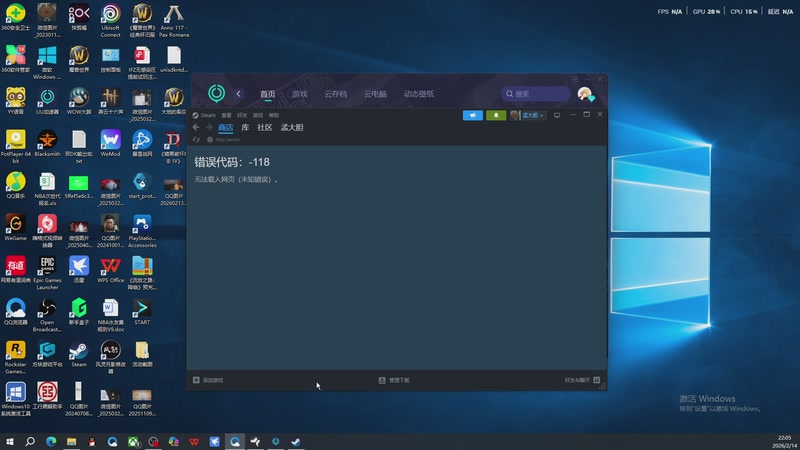Open File Explorer from the taskbar
This screenshot has width=800, height=450.
pyautogui.click(x=71, y=442)
